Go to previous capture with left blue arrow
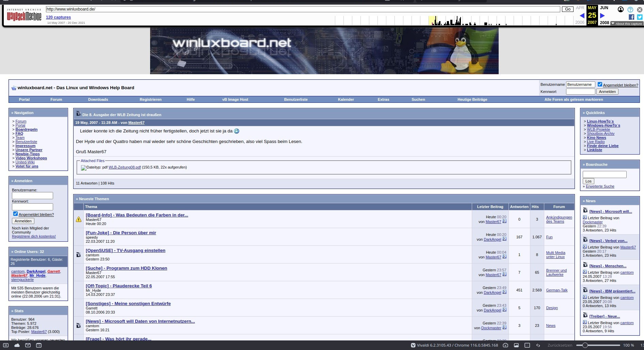Screen dimensions: 644x350 tap(582, 16)
